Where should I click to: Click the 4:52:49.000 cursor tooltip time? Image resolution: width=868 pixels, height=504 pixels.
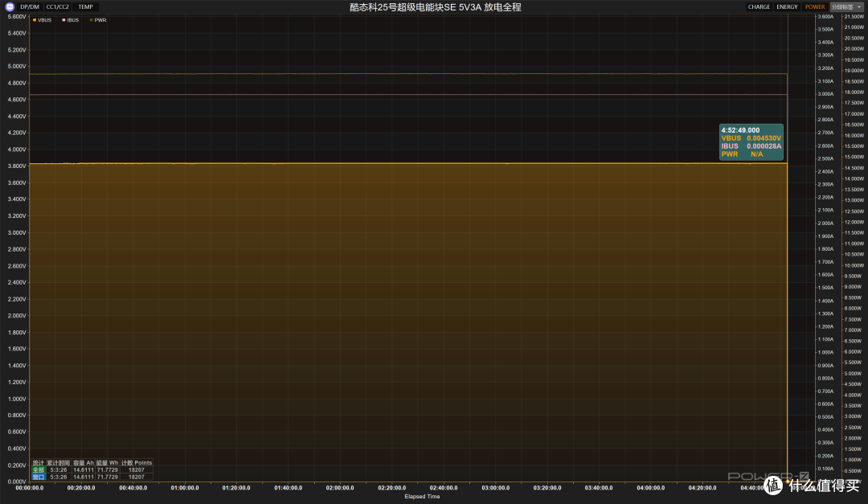tap(740, 130)
